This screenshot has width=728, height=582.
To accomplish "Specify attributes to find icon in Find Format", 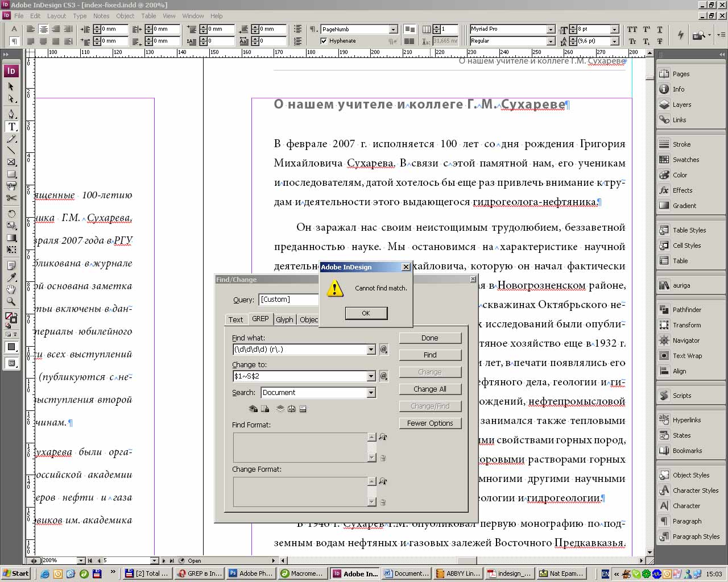I will pos(383,437).
